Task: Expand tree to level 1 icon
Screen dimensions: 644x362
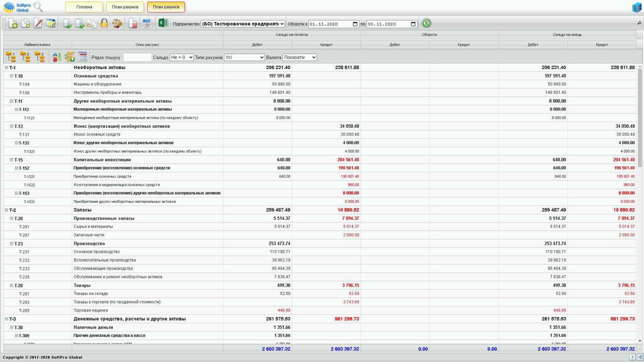Action: tap(11, 57)
